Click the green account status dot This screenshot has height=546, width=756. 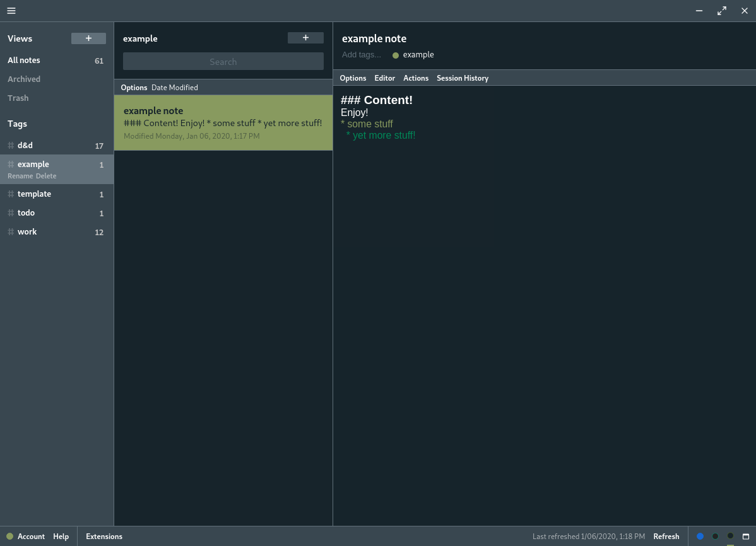(9, 537)
